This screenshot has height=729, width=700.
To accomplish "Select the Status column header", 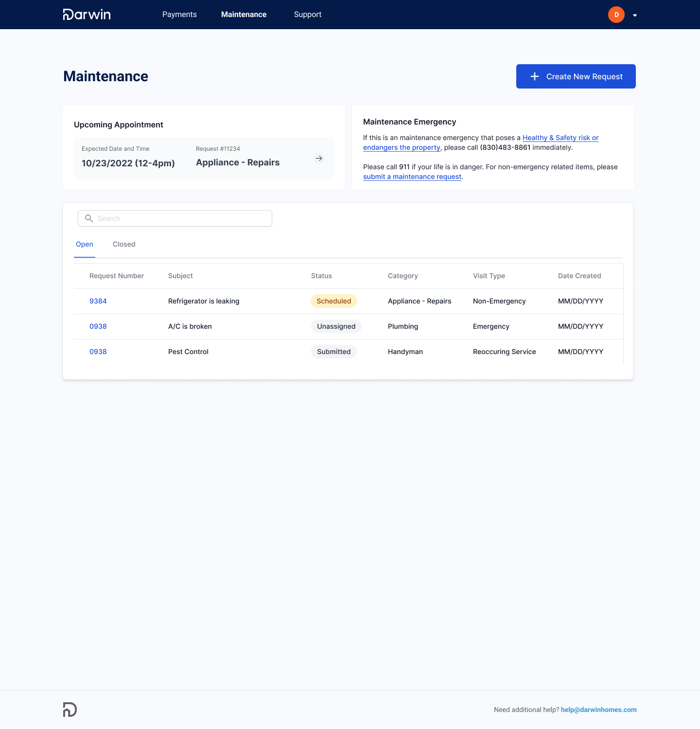I will [321, 276].
